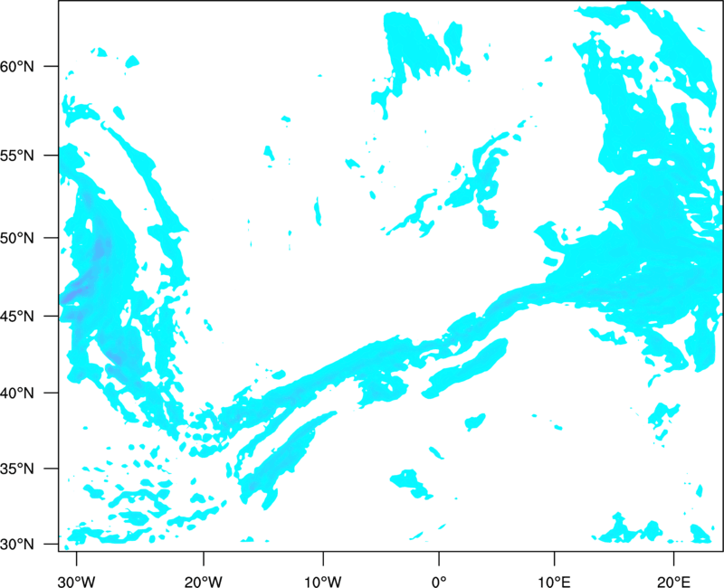Click the 40°N latitude label
This screenshot has width=724, height=588.
click(x=17, y=393)
